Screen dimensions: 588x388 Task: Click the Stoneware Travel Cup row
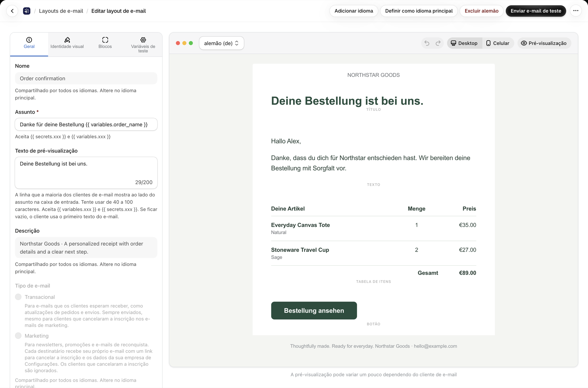[x=373, y=253]
